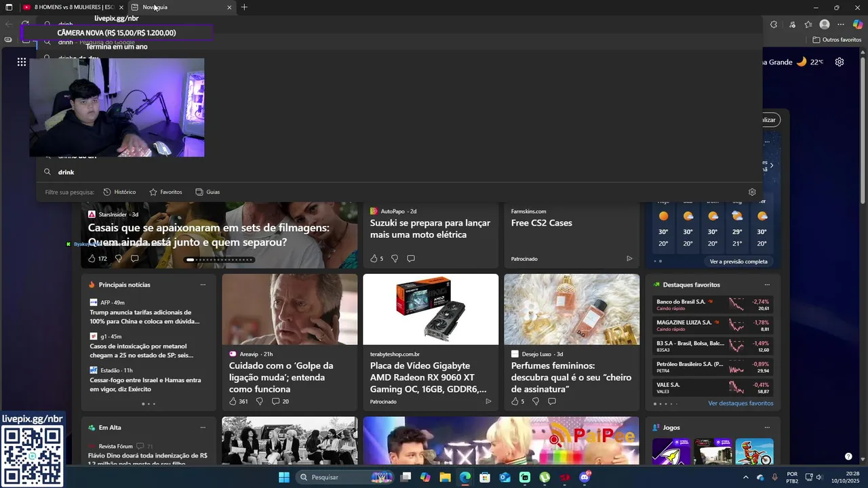Select Petróleo Brasileiro S.A. stock row

pos(713,367)
